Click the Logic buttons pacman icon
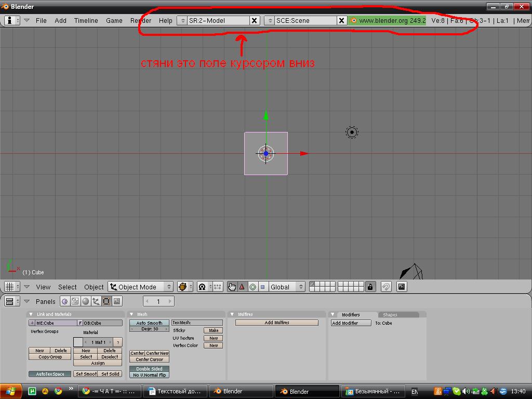Viewport: 532px width, 399px height. click(x=64, y=301)
